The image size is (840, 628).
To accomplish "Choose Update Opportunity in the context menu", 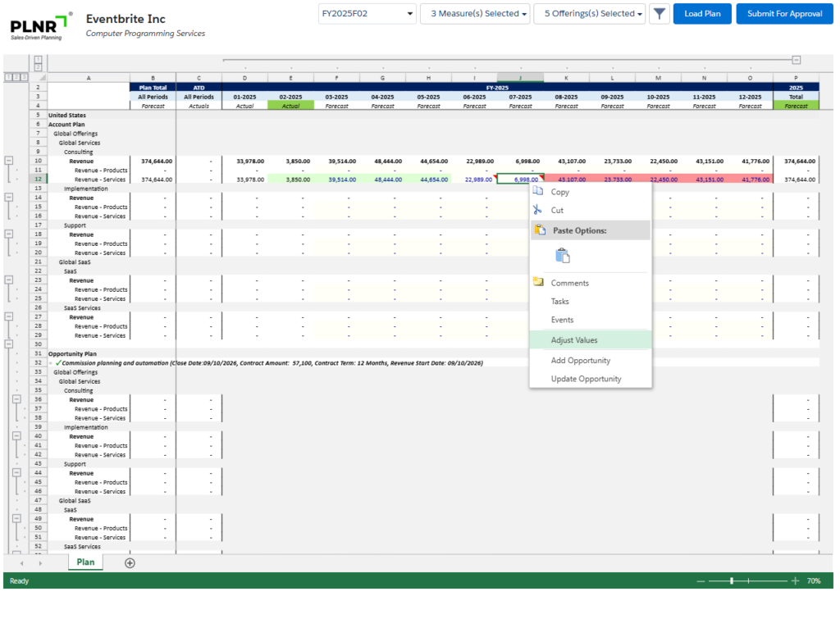I will 591,379.
